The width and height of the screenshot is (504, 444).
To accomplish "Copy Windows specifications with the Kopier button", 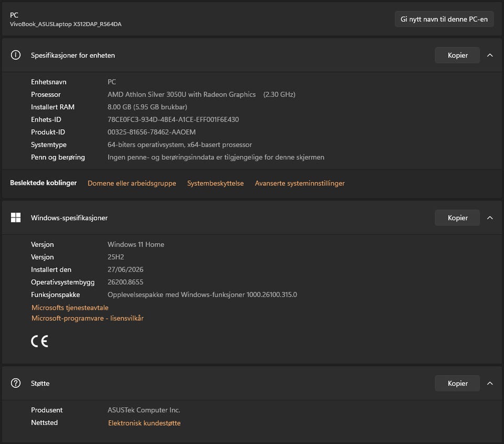I will (457, 218).
